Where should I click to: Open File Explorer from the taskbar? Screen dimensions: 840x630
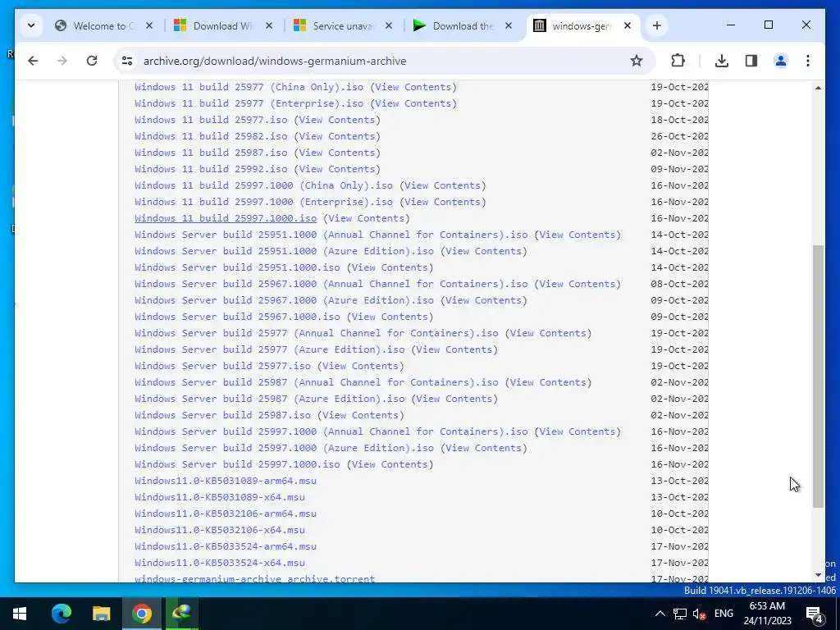(101, 614)
